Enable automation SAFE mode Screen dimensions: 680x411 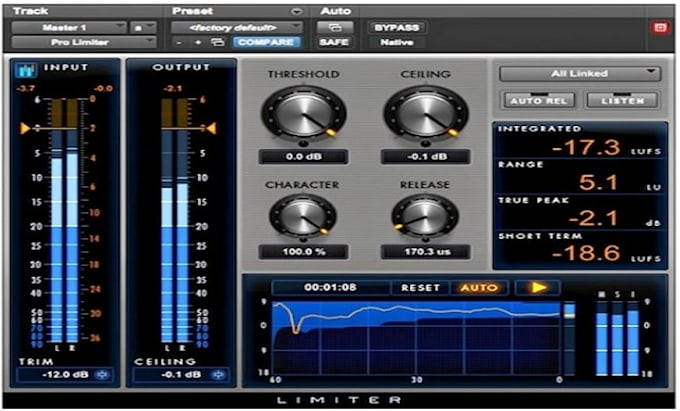[x=334, y=42]
